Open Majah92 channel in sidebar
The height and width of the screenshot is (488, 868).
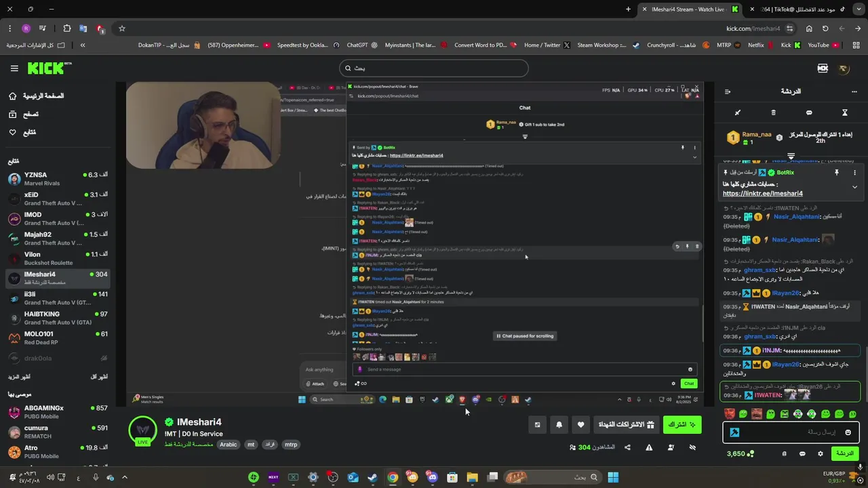point(57,239)
